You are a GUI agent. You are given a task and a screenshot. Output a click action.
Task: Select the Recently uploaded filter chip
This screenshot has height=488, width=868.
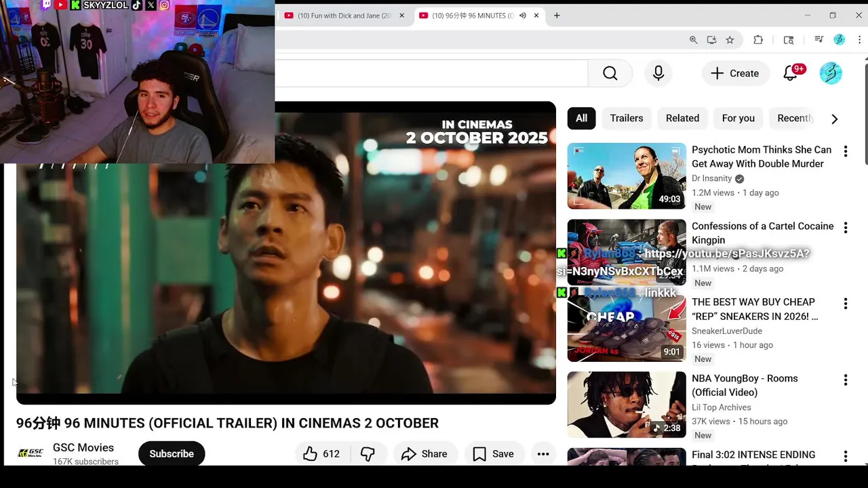click(795, 118)
